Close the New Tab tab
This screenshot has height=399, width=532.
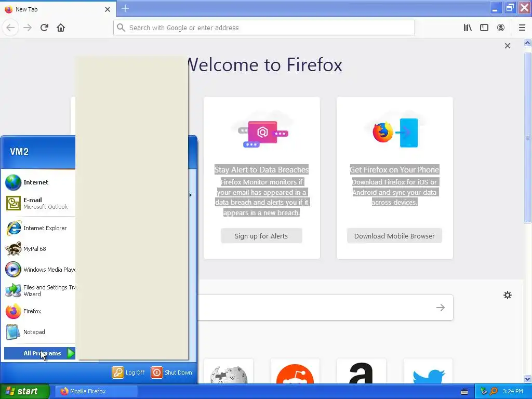tap(108, 9)
